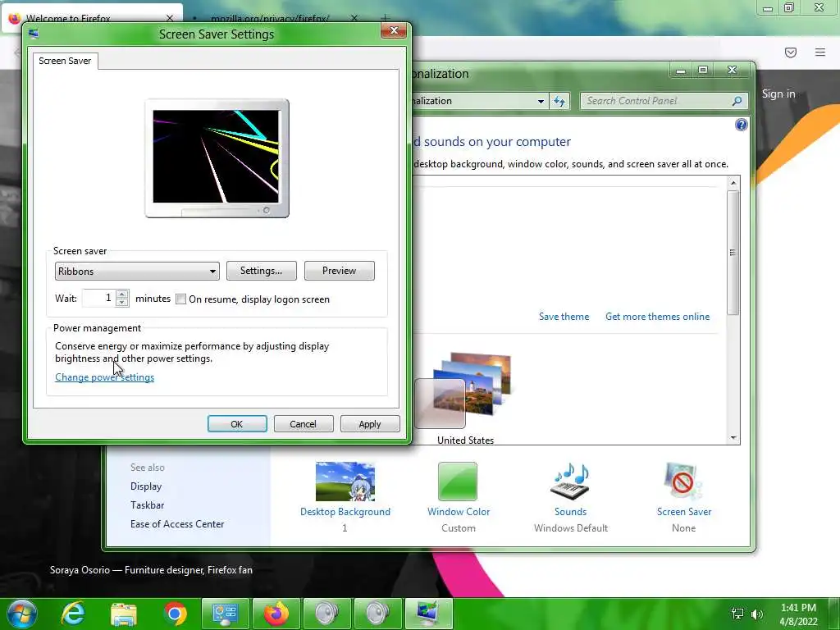Click the first speaker taskbar item
The image size is (840, 630).
click(326, 614)
